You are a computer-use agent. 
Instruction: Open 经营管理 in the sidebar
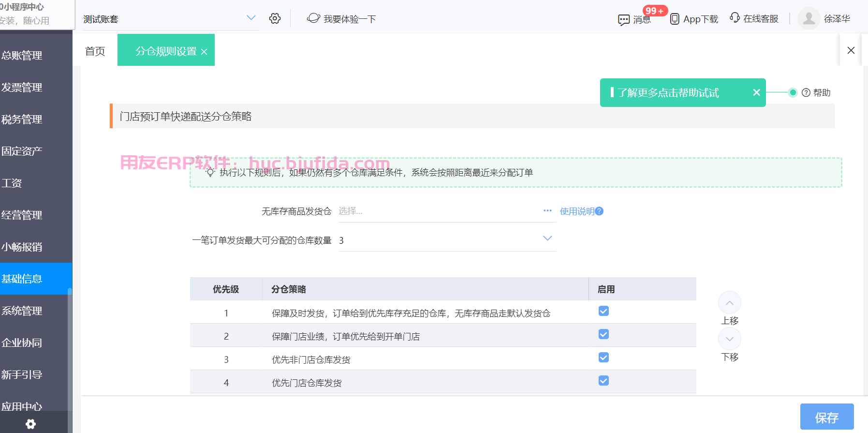pos(36,215)
